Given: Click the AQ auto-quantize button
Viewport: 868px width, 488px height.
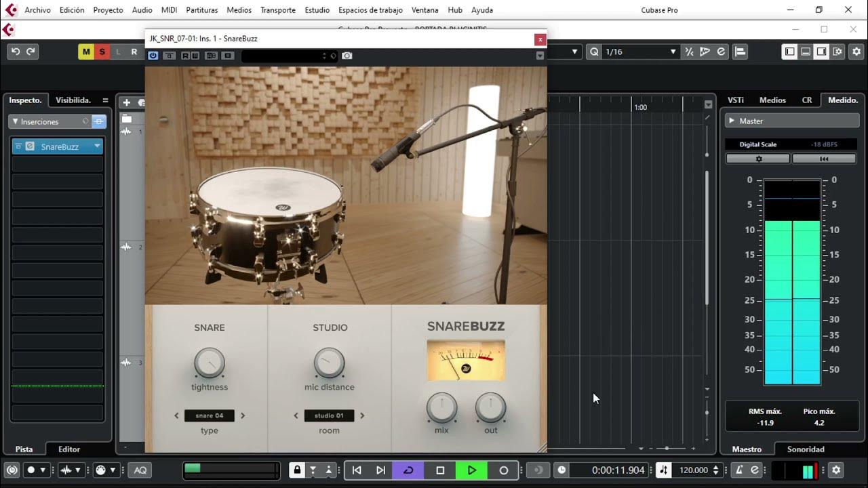Looking at the screenshot, I should point(140,470).
